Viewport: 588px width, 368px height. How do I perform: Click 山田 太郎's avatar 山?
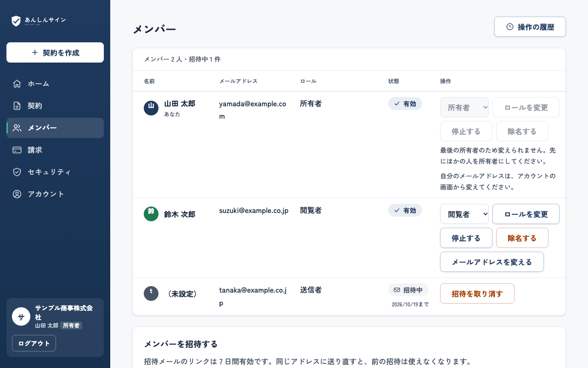click(151, 108)
